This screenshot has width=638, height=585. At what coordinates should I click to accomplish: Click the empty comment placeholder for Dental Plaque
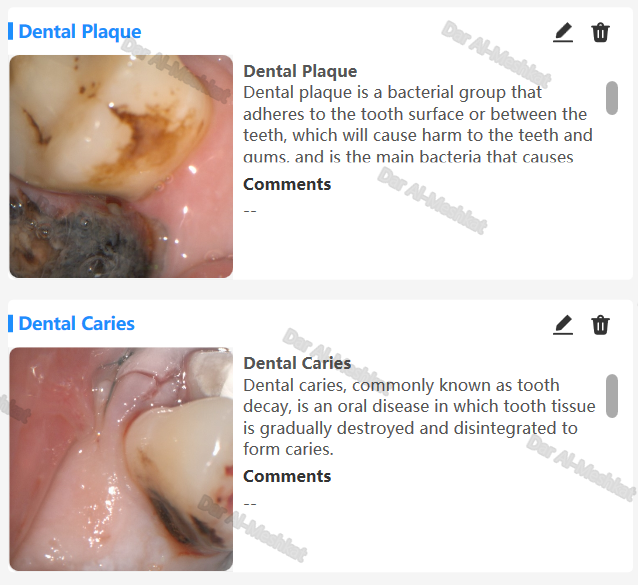point(250,211)
